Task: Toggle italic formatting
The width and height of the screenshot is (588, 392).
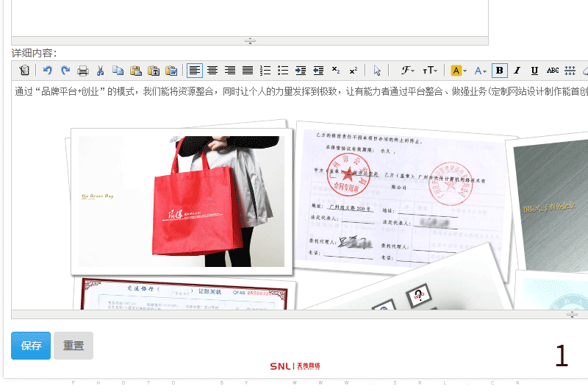Action: (x=517, y=71)
